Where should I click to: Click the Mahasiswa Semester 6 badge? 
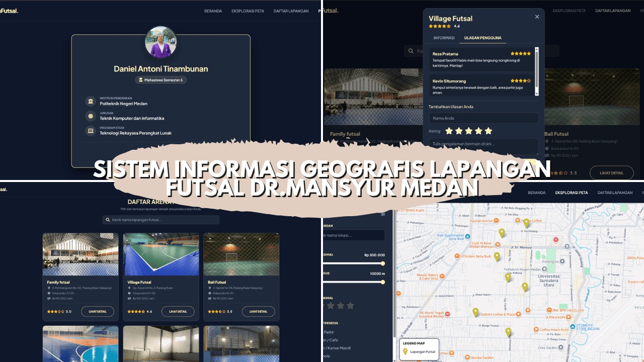161,79
